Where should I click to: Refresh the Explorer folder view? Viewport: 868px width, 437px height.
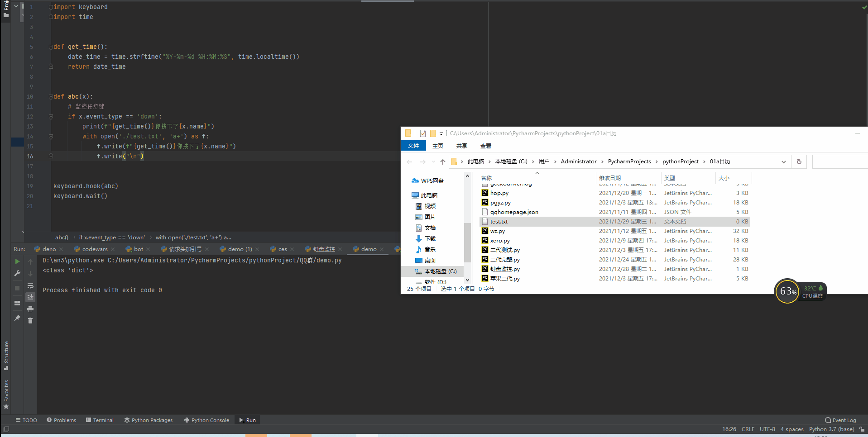coord(799,162)
